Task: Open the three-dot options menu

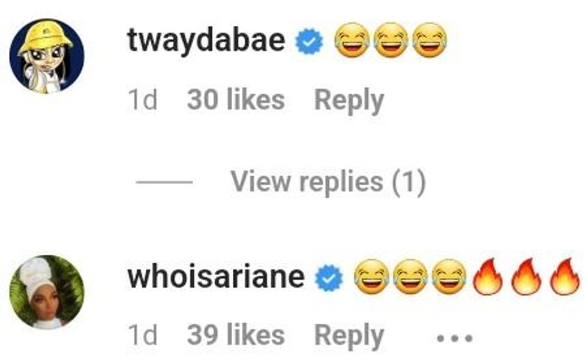Action: tap(455, 338)
